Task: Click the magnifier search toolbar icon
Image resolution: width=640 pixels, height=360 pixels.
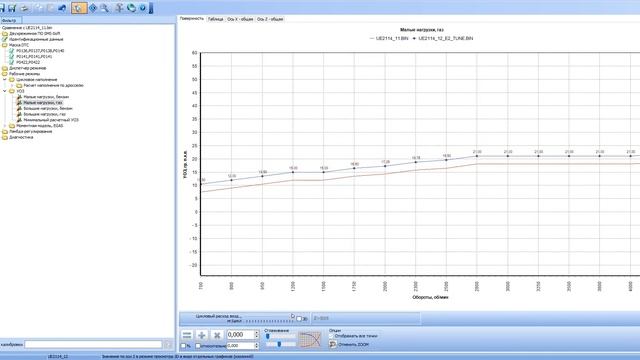Action: 104,8
